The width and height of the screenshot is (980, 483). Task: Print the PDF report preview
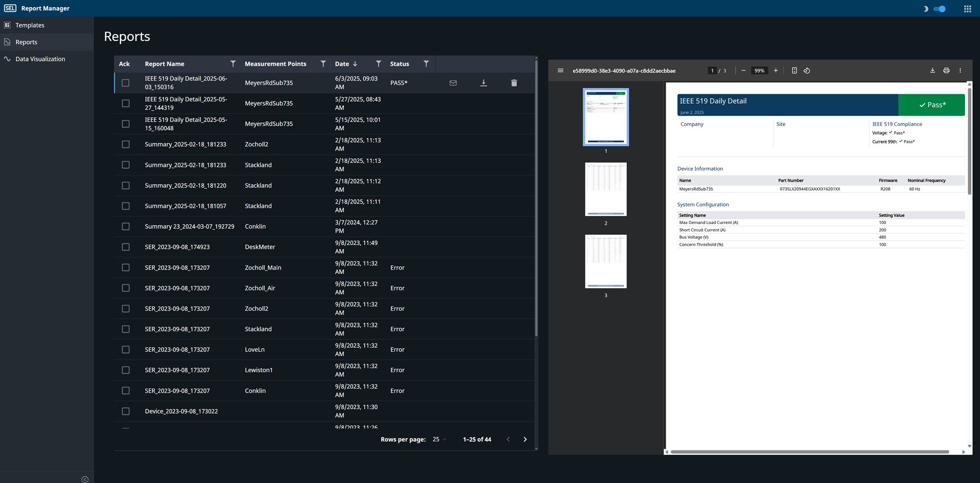click(946, 70)
